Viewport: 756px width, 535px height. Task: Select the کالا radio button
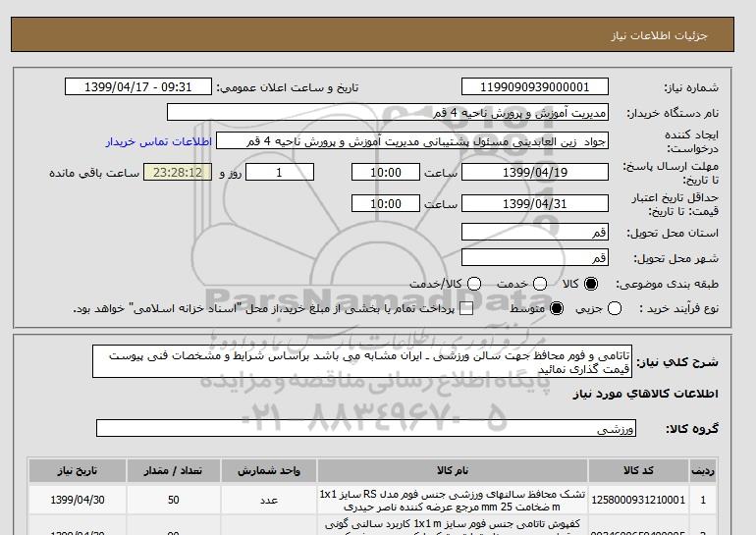tap(591, 284)
